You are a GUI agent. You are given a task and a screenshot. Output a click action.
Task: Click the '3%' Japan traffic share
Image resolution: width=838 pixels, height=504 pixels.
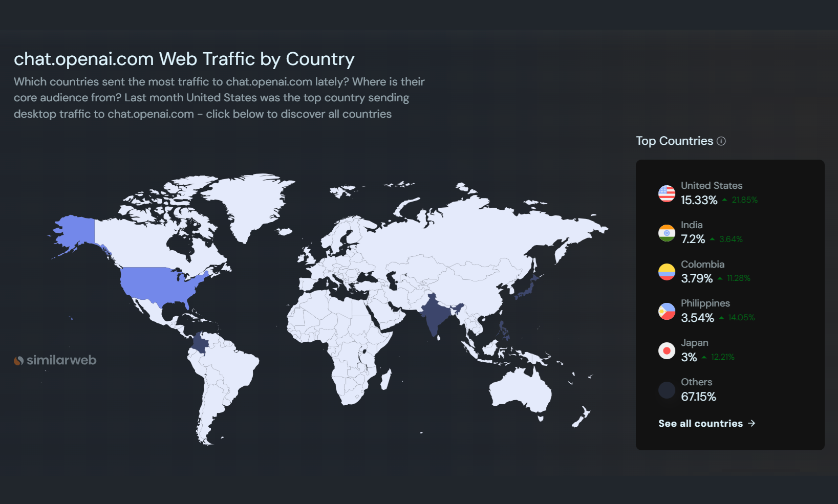[689, 357]
